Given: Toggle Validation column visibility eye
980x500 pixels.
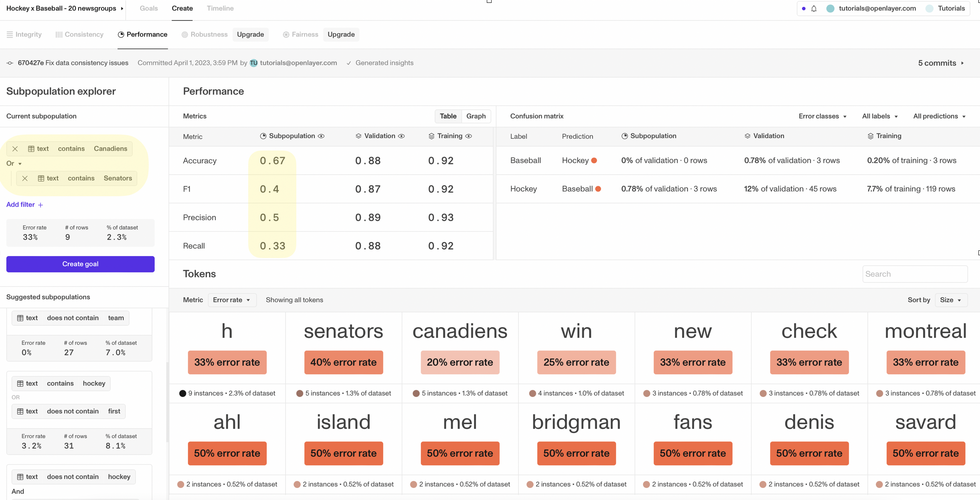Looking at the screenshot, I should coord(401,136).
